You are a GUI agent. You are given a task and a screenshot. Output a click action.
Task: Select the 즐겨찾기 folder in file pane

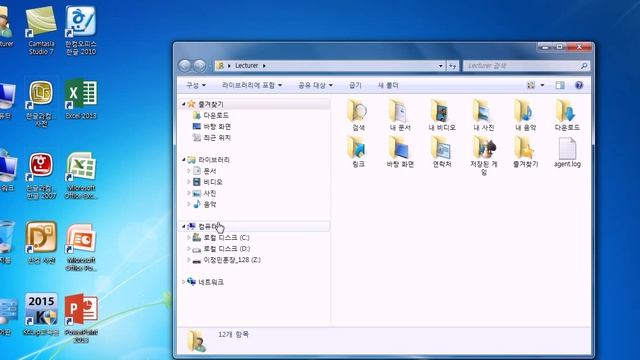tap(525, 152)
